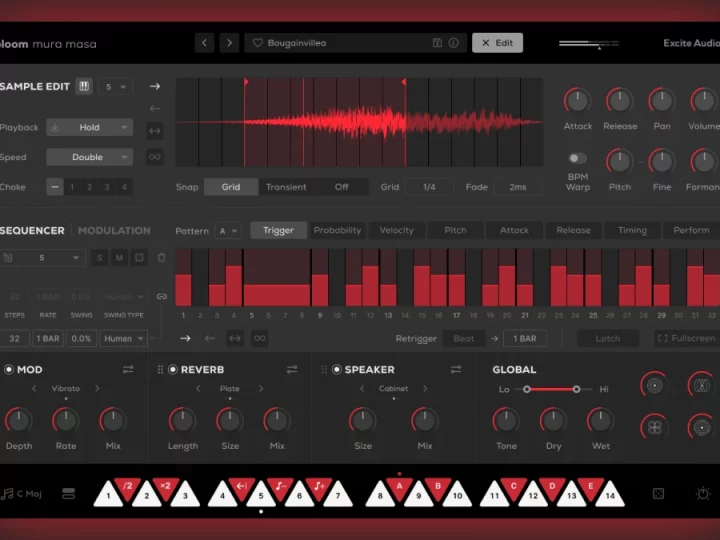Set Snap mode to Transient

click(286, 187)
